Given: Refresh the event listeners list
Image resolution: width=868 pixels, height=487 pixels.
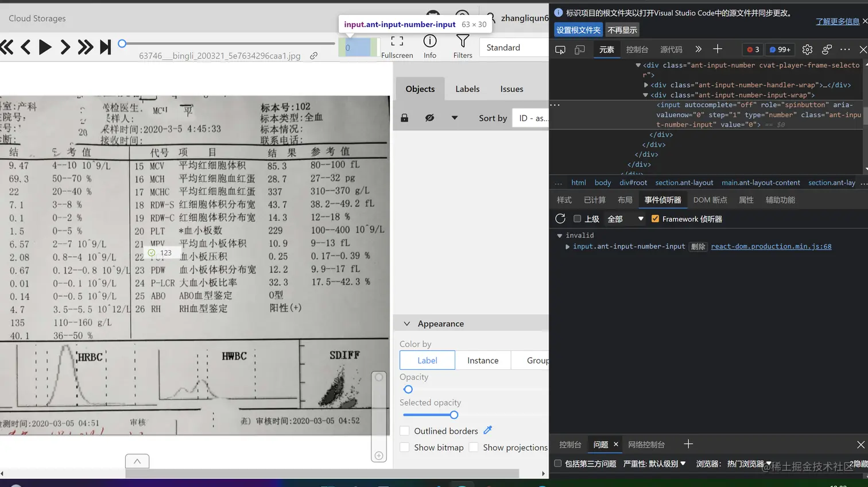Looking at the screenshot, I should tap(560, 219).
